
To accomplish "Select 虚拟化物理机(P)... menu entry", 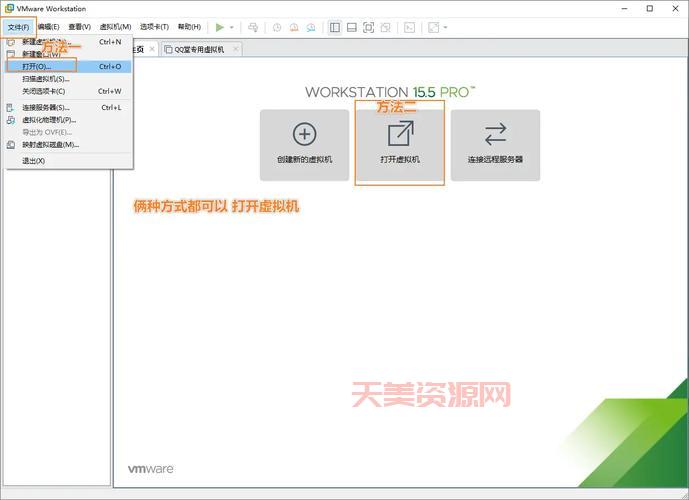I will [x=69, y=120].
